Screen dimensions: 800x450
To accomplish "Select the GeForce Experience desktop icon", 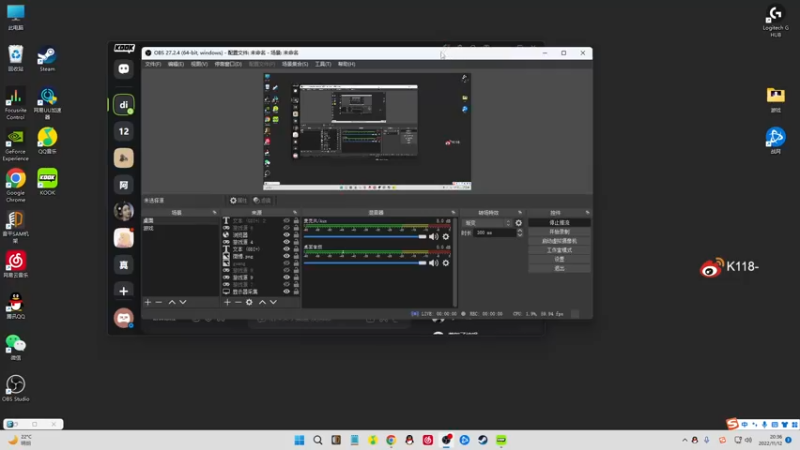I will (x=15, y=145).
